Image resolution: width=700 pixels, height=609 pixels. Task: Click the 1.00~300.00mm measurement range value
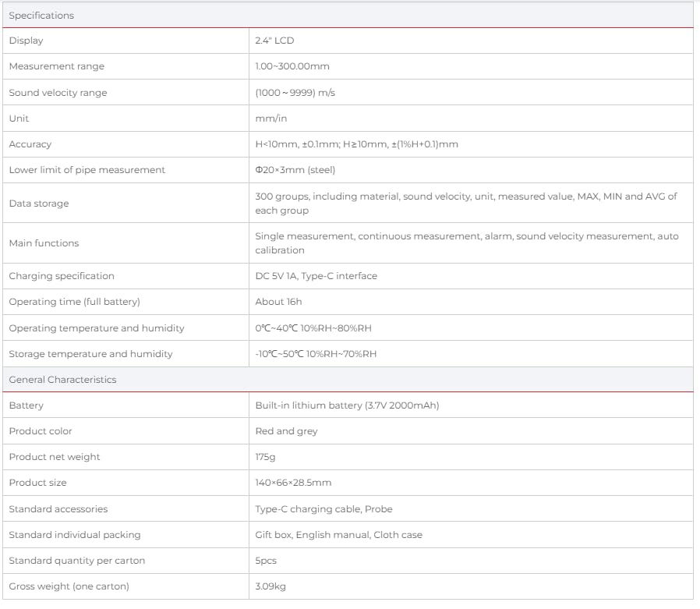click(x=292, y=66)
